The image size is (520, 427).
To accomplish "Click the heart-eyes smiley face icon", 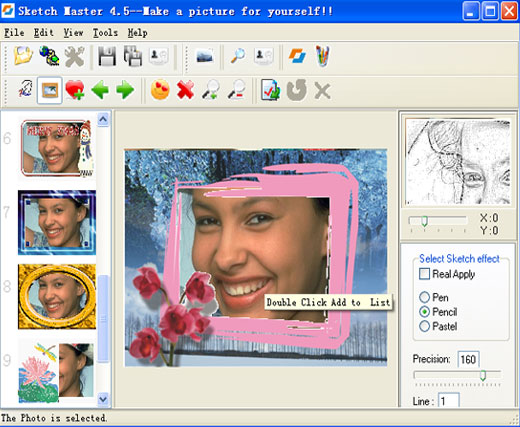I will [160, 90].
